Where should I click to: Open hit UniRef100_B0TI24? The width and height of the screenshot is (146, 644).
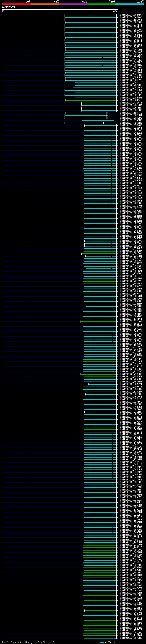(x=131, y=271)
